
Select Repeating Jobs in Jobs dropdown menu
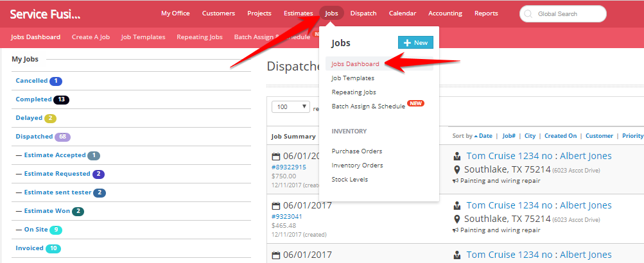click(x=354, y=92)
